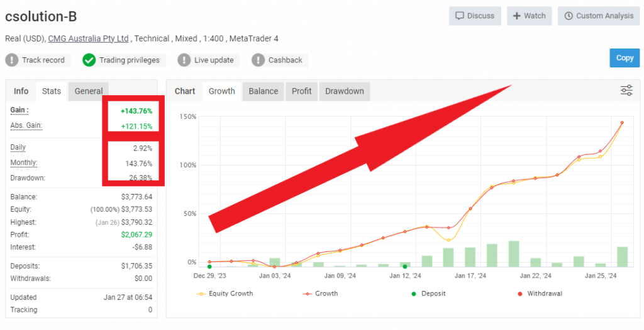
Task: Open Custom Analysis
Action: tap(599, 16)
